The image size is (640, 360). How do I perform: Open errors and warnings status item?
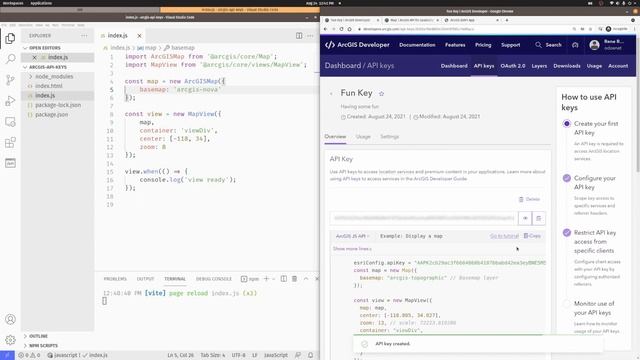tap(29, 355)
